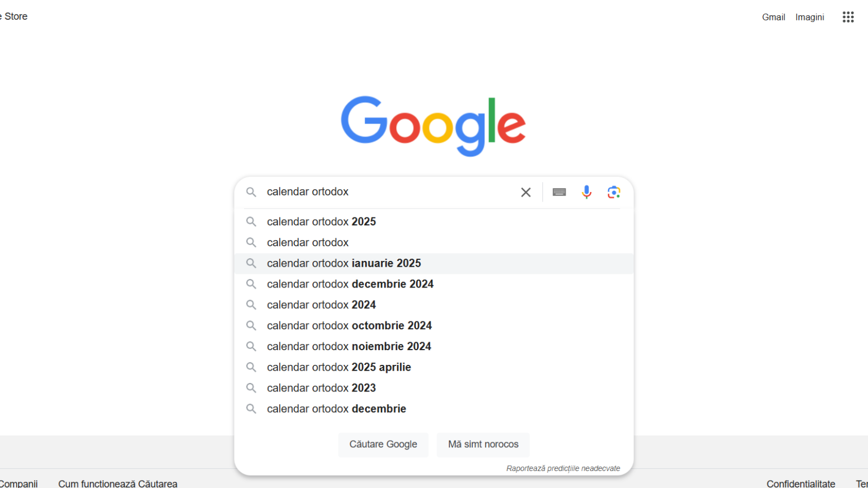This screenshot has width=868, height=488.
Task: Select suggestion 'calendar ortodox ianuarie 2025'
Action: pos(434,263)
